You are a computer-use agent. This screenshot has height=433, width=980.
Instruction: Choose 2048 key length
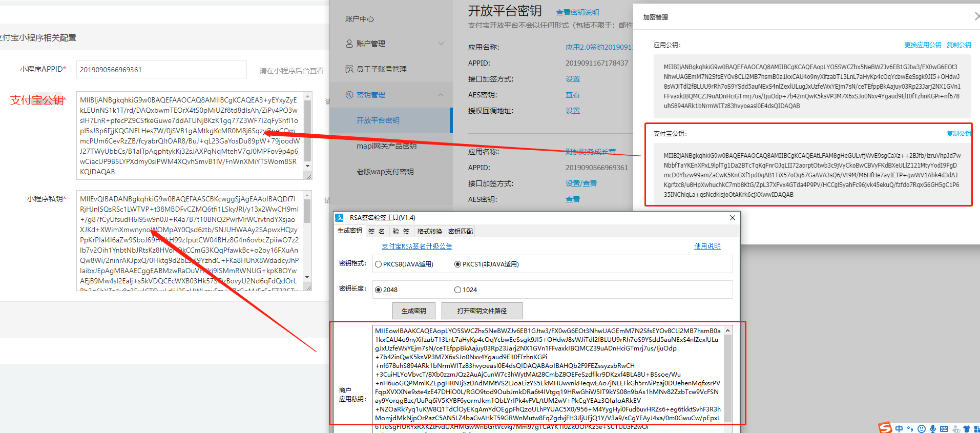tap(379, 290)
